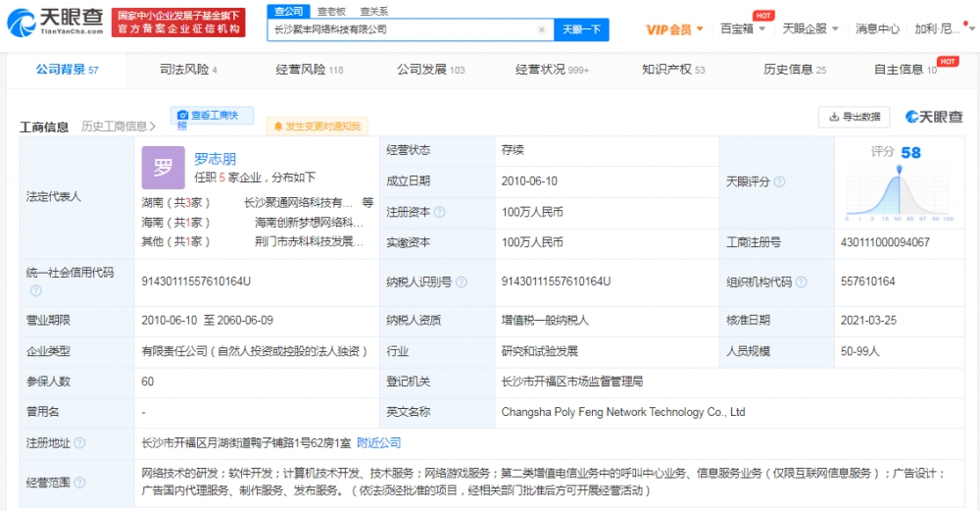This screenshot has height=511, width=980.
Task: Open the 天眼企服 dropdown menu
Action: click(x=810, y=28)
